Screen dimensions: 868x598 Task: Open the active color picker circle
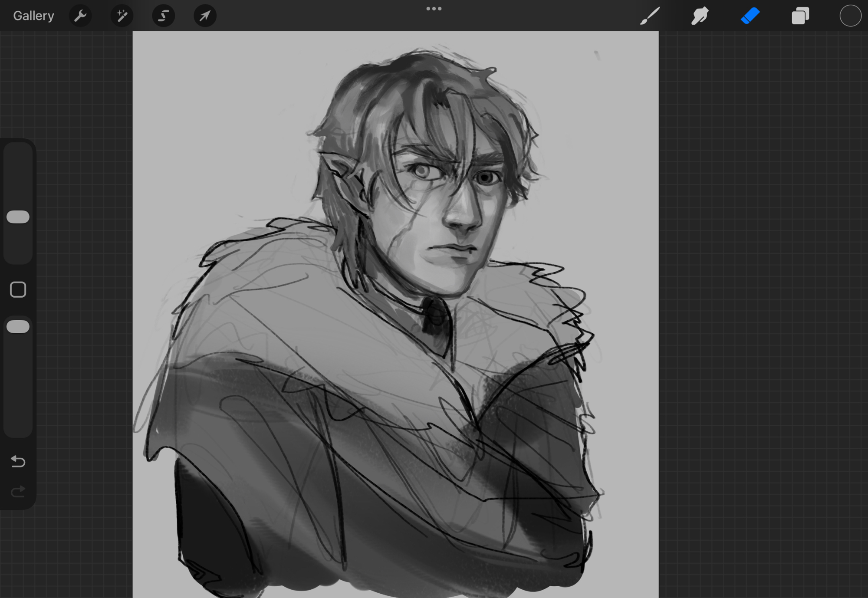point(850,16)
